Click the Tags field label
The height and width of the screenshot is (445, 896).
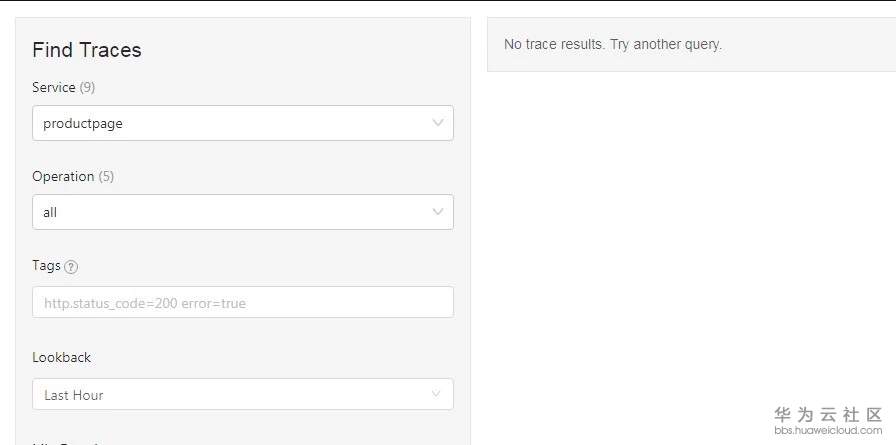tap(46, 265)
